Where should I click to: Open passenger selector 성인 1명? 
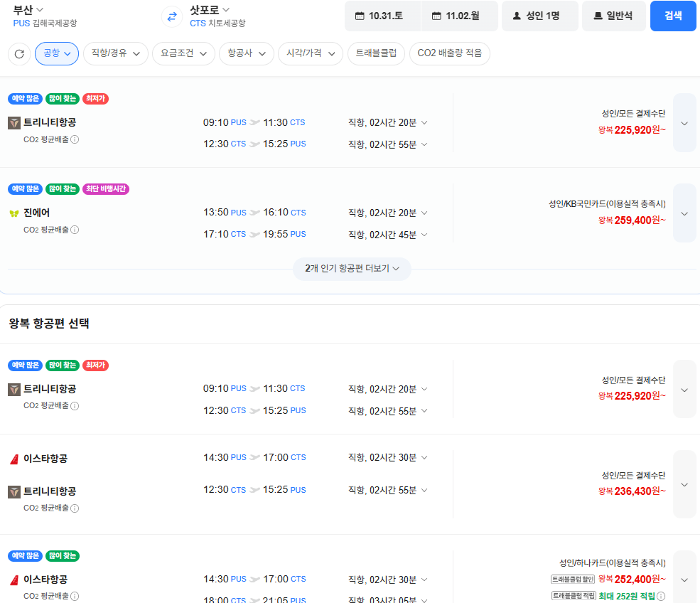539,16
